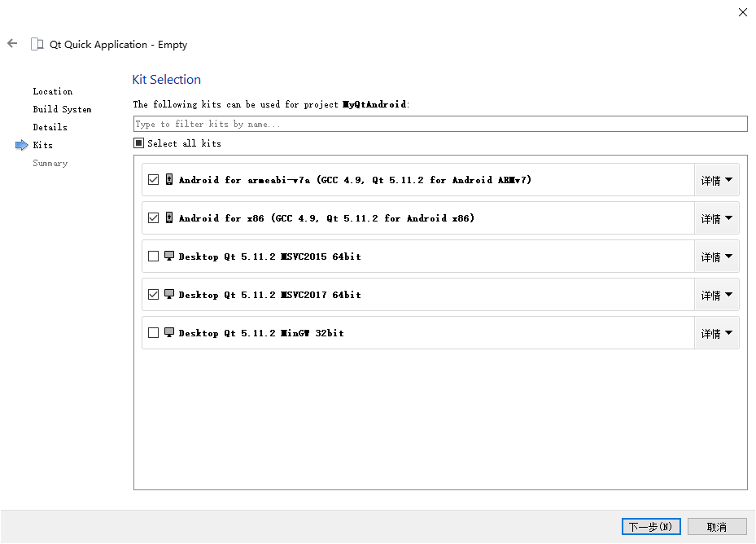Open 详情 dropdown for the armeabi-v7a kit
This screenshot has height=544, width=756.
(716, 179)
